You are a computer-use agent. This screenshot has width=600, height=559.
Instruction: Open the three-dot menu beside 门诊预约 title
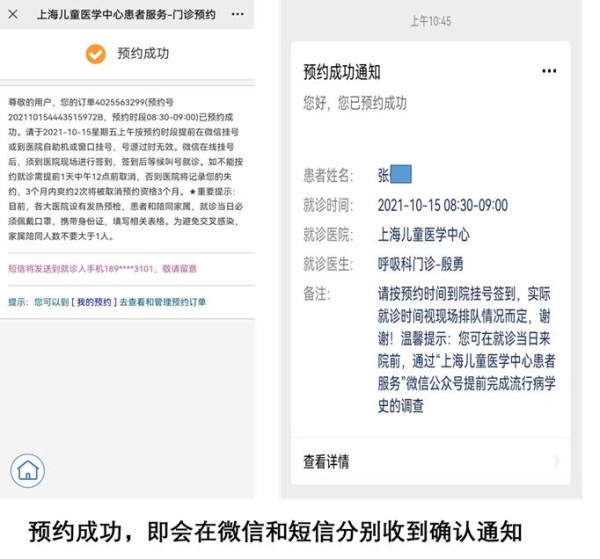(238, 15)
